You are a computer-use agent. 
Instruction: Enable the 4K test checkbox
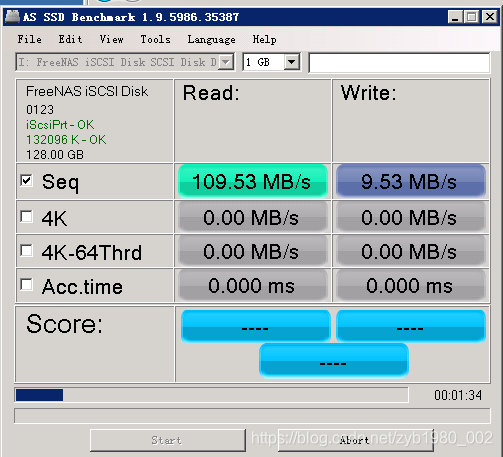point(26,216)
